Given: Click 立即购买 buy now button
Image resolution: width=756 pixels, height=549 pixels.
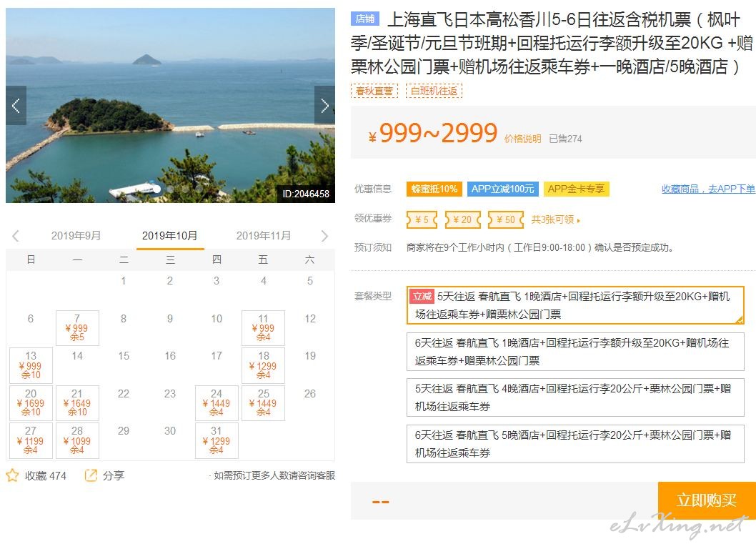Looking at the screenshot, I should (x=707, y=500).
